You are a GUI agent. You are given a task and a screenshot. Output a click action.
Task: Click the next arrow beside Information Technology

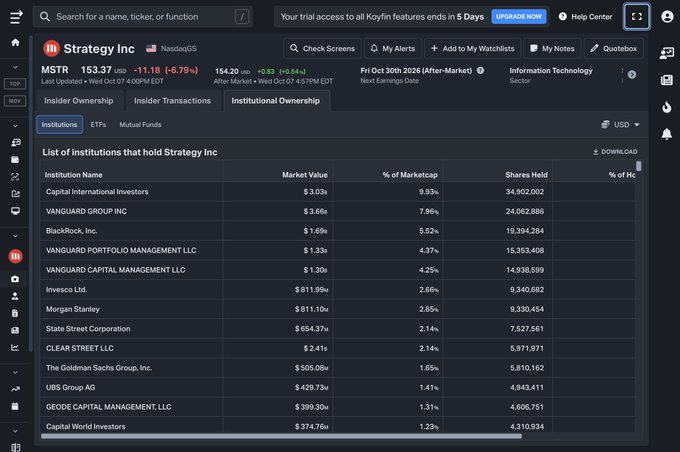[632, 75]
